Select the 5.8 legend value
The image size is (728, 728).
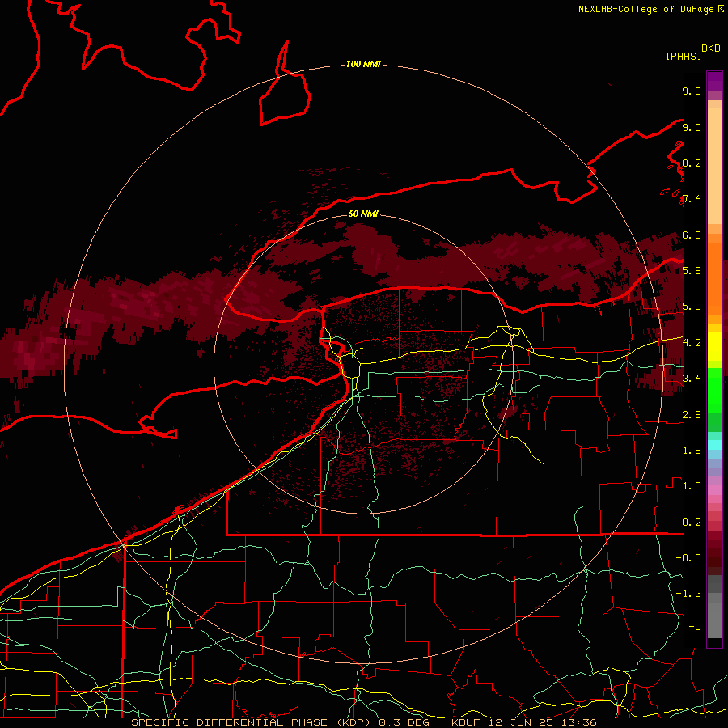(x=692, y=271)
